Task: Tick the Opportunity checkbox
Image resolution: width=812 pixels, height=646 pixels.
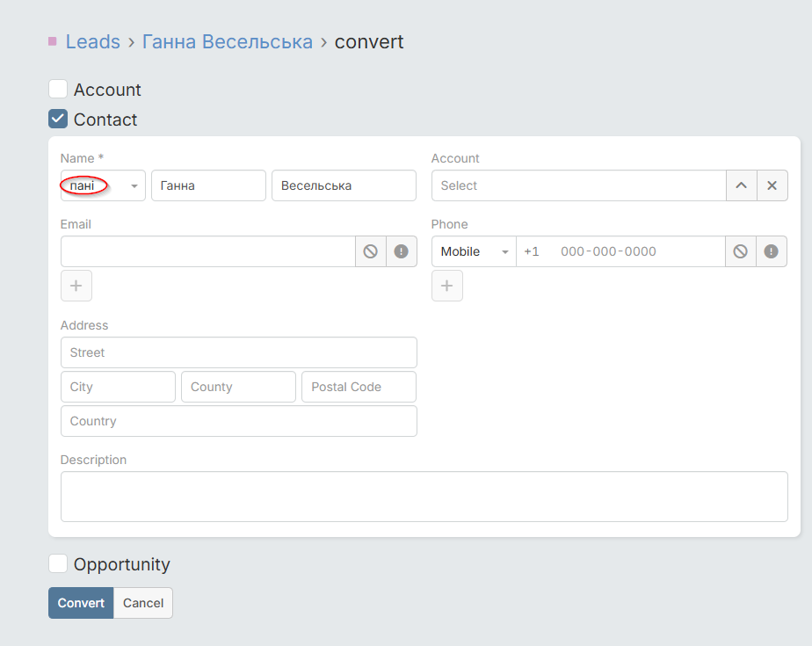Action: point(58,564)
